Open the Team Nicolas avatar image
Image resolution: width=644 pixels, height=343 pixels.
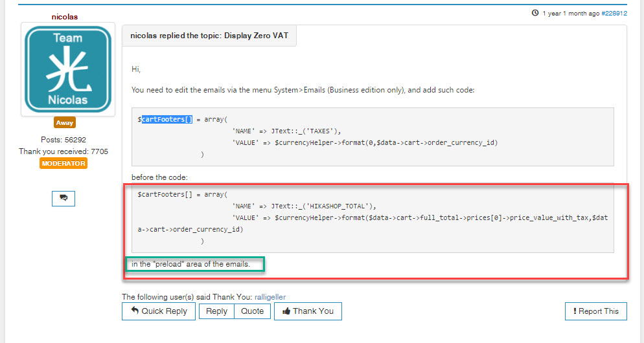click(68, 69)
